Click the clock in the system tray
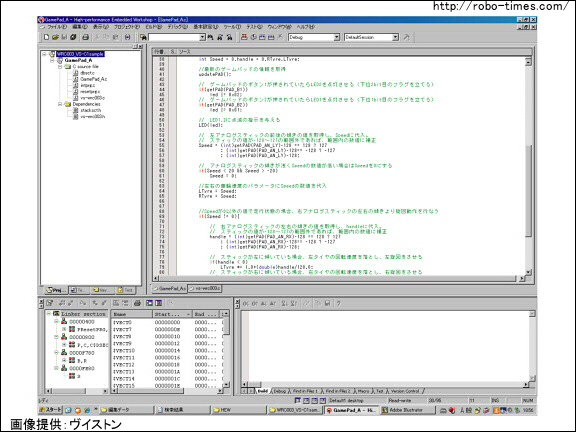The width and height of the screenshot is (576, 432). pyautogui.click(x=528, y=410)
